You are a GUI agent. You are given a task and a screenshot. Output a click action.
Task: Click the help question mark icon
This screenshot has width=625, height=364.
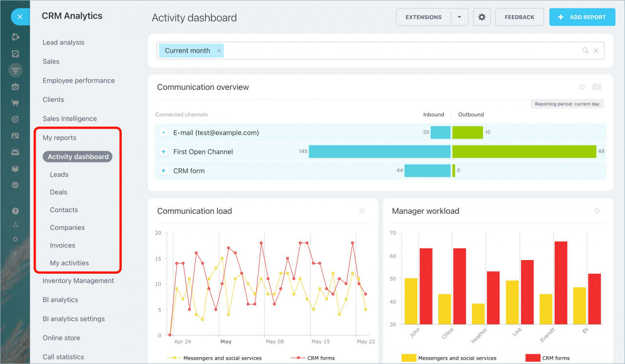pyautogui.click(x=16, y=211)
